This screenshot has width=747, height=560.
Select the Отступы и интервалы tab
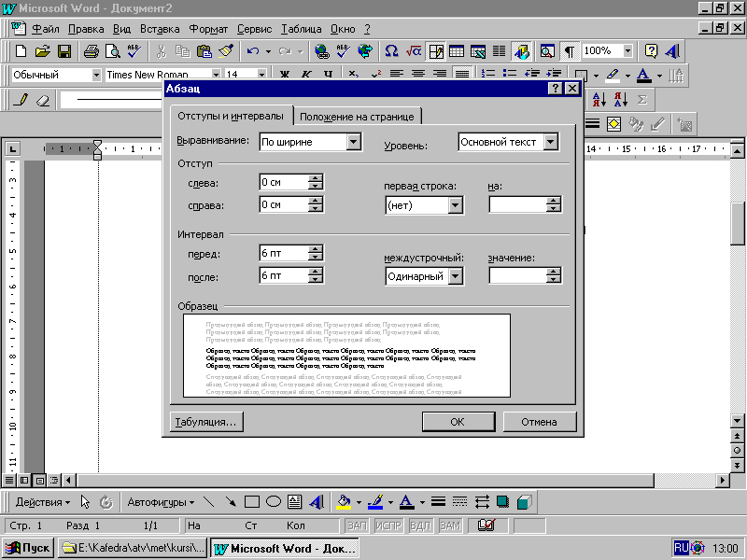pos(231,116)
